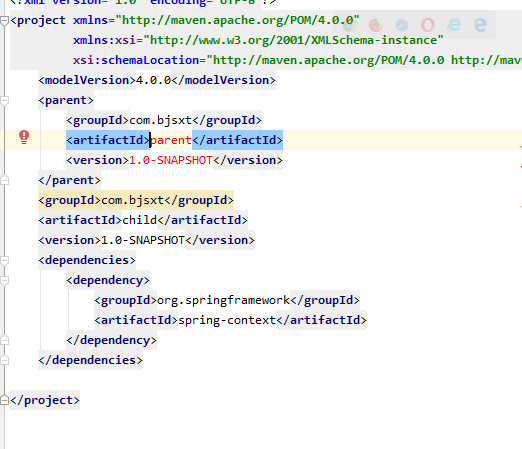Collapse the opening parent tag fold marker
This screenshot has width=522, height=449.
tap(4, 100)
